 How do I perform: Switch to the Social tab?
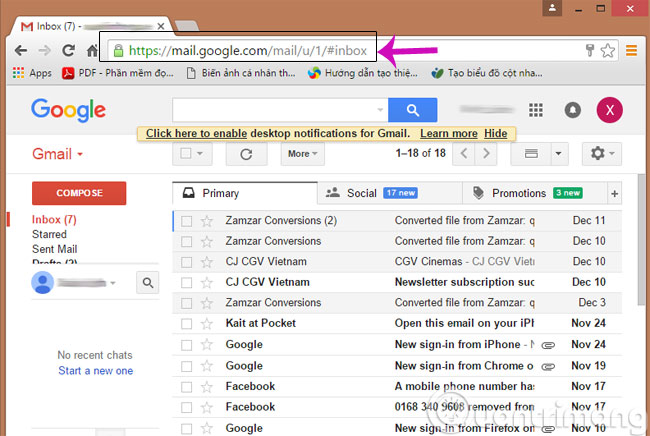[390, 193]
